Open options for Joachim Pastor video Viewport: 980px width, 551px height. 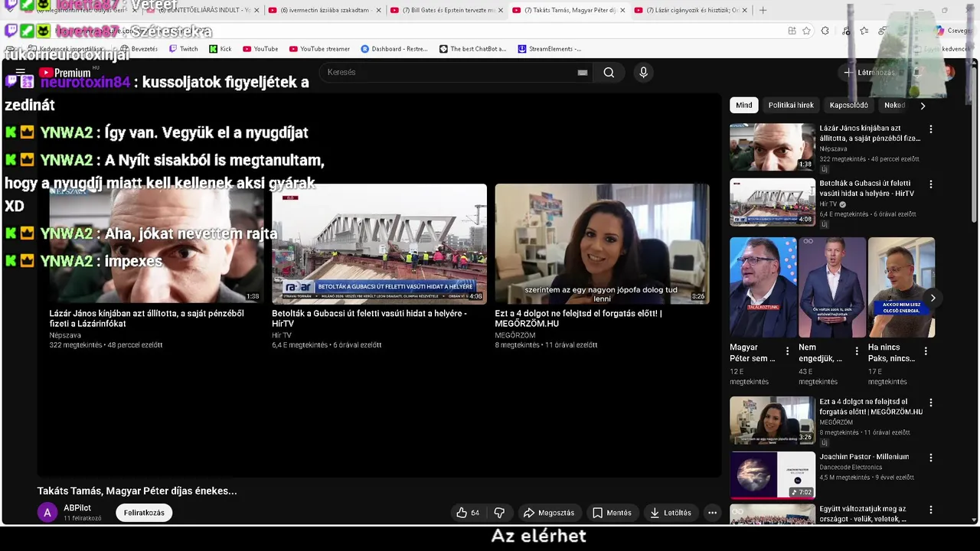click(x=931, y=458)
